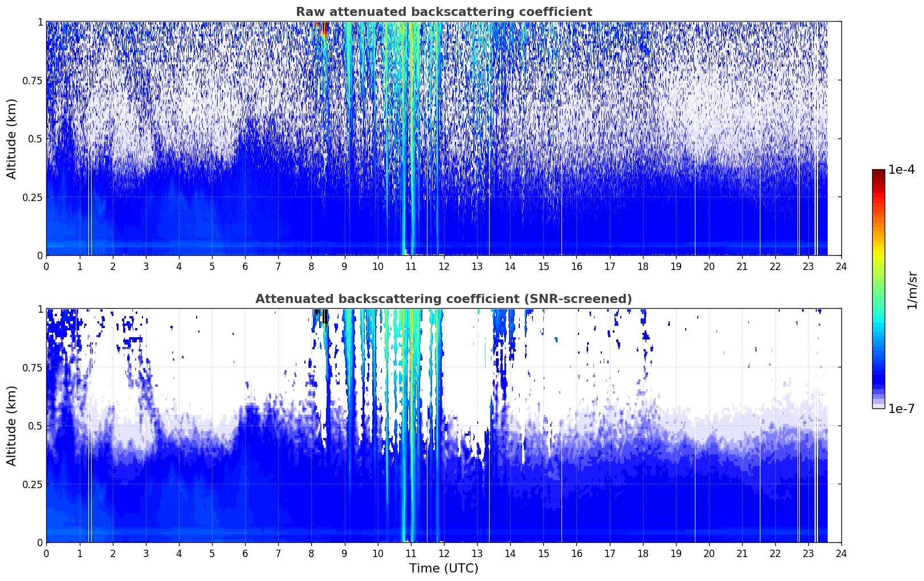This screenshot has width=924, height=581.
Task: Click the 0.75 altitude tick on top plot
Action: (x=32, y=80)
